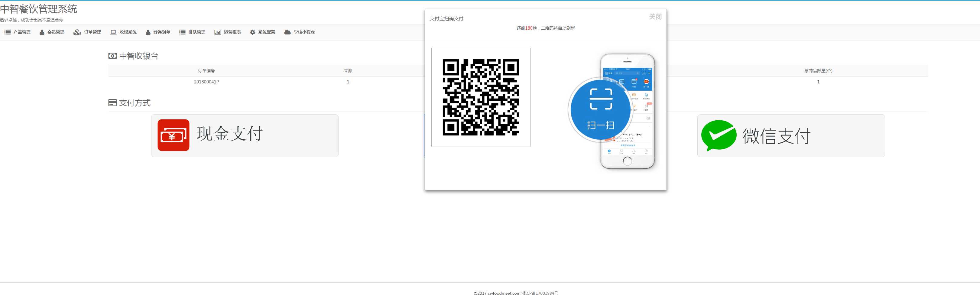Click the list icon beside 排队管理

(x=182, y=32)
